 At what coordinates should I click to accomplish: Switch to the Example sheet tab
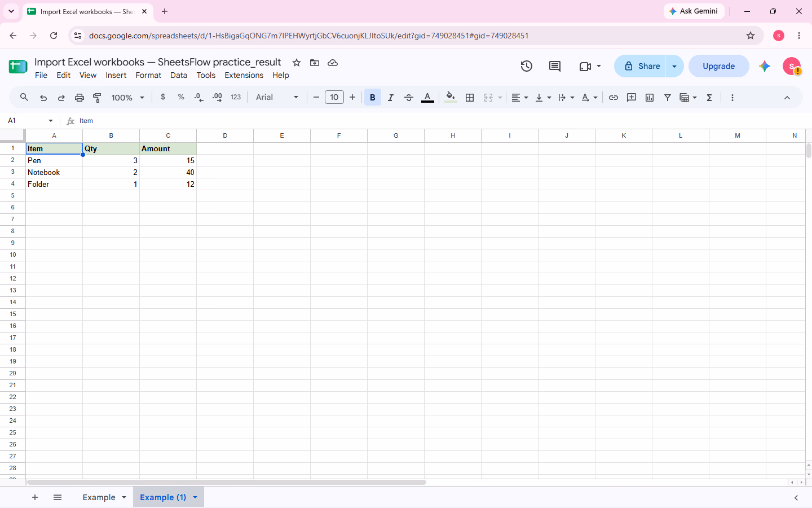[99, 497]
